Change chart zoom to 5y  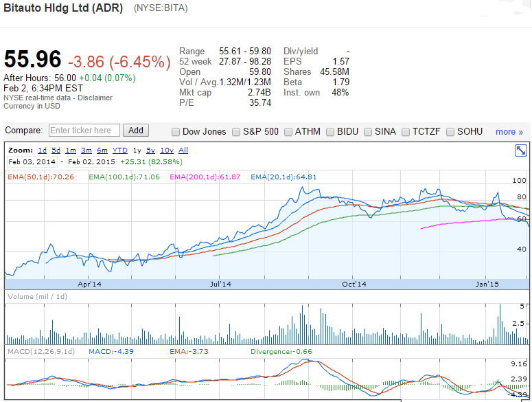150,150
